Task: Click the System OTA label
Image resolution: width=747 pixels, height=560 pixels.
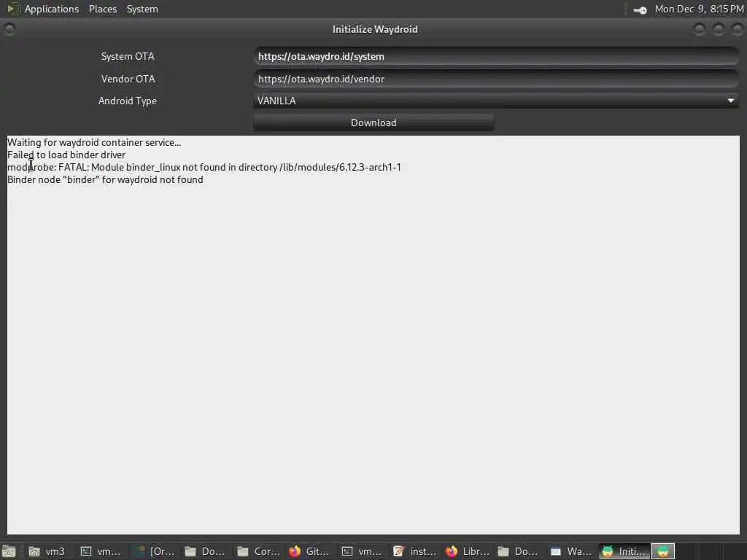Action: tap(128, 56)
